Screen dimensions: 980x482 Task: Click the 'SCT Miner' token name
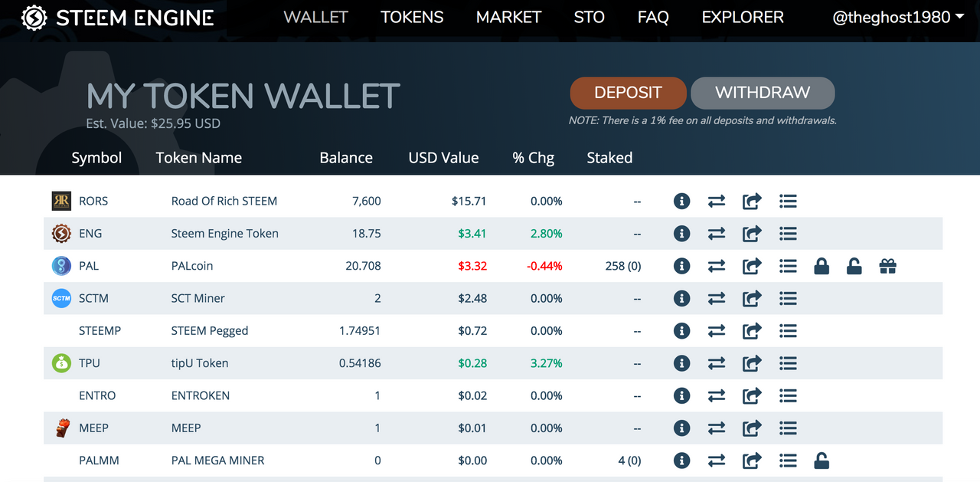(x=198, y=298)
